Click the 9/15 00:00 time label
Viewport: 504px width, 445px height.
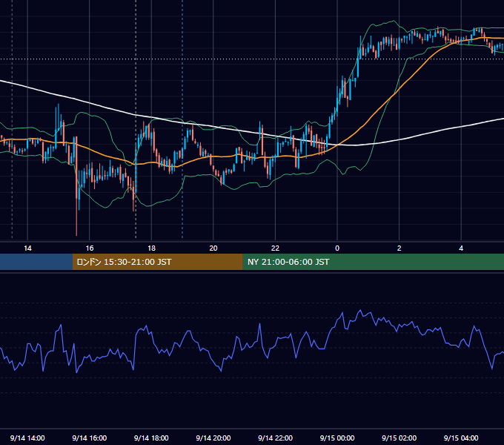pos(337,438)
